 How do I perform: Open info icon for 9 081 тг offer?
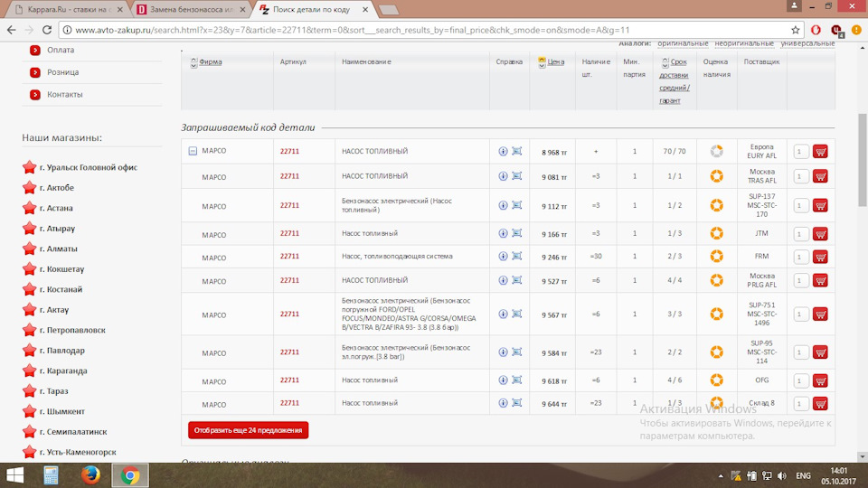coord(503,176)
